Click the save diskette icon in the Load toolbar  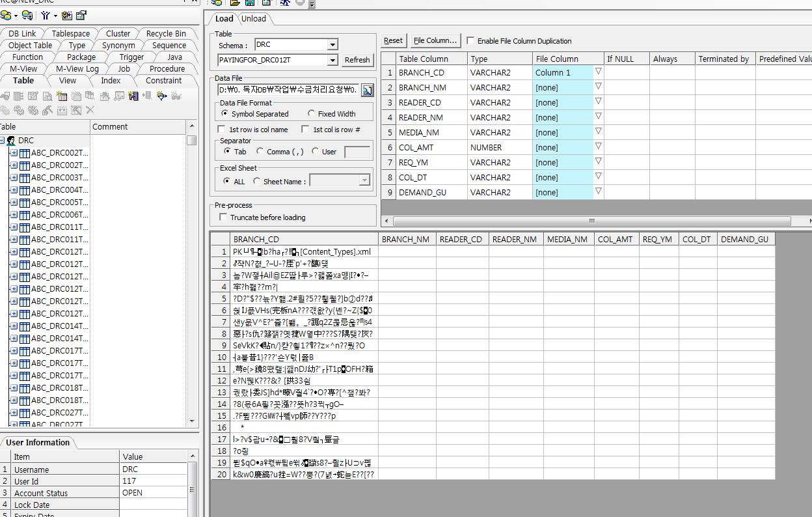point(250,3)
